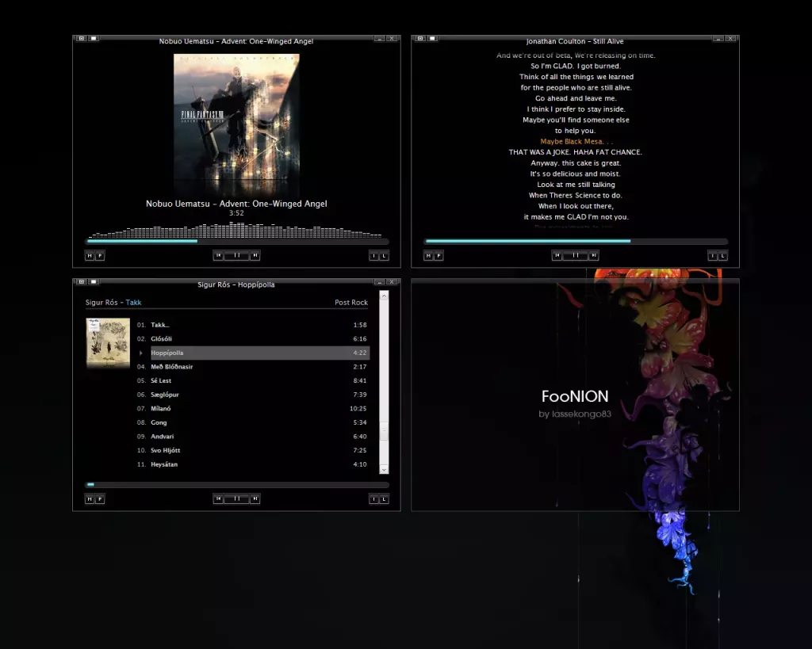Go to previous track in Still Alive window
The width and height of the screenshot is (812, 649).
coord(557,256)
